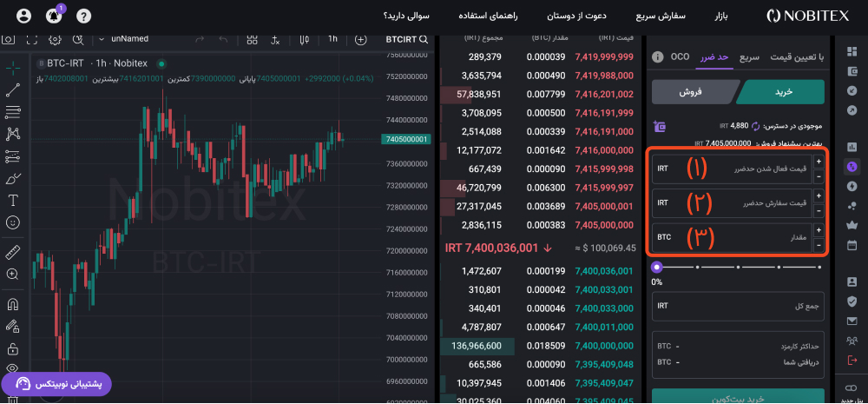This screenshot has height=404, width=868.
Task: Open the indicator templates grid icon
Action: click(253, 39)
